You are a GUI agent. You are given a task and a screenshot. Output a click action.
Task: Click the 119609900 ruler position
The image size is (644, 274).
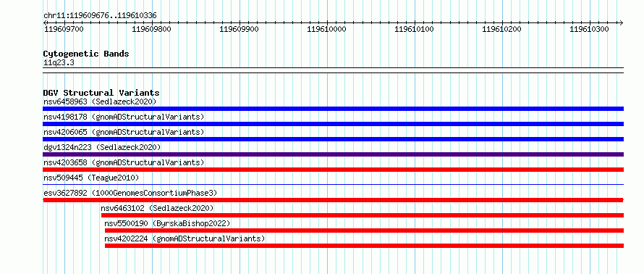click(239, 29)
